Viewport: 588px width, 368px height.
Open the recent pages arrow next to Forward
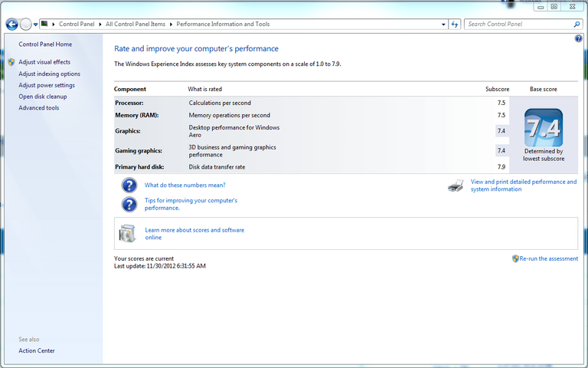(36, 25)
